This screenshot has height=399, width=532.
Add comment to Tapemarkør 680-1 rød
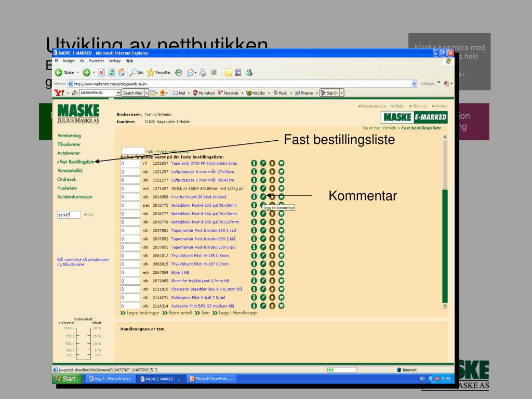[x=263, y=230]
